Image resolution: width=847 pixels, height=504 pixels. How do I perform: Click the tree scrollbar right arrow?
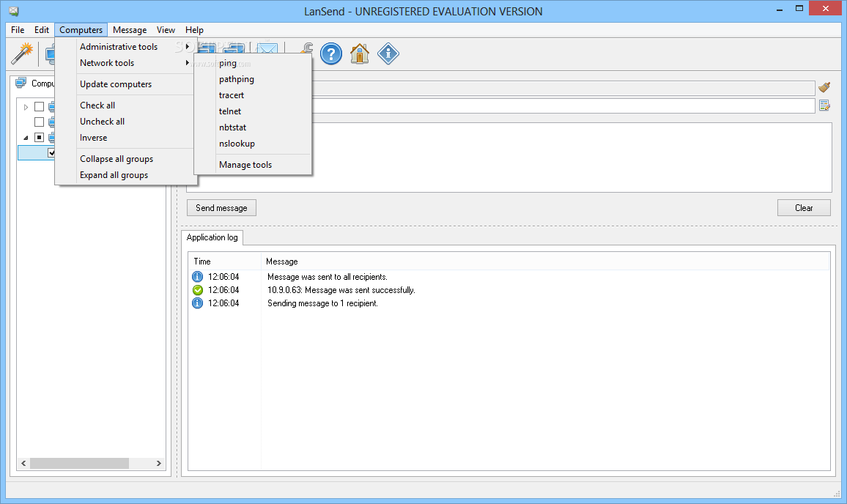point(159,464)
